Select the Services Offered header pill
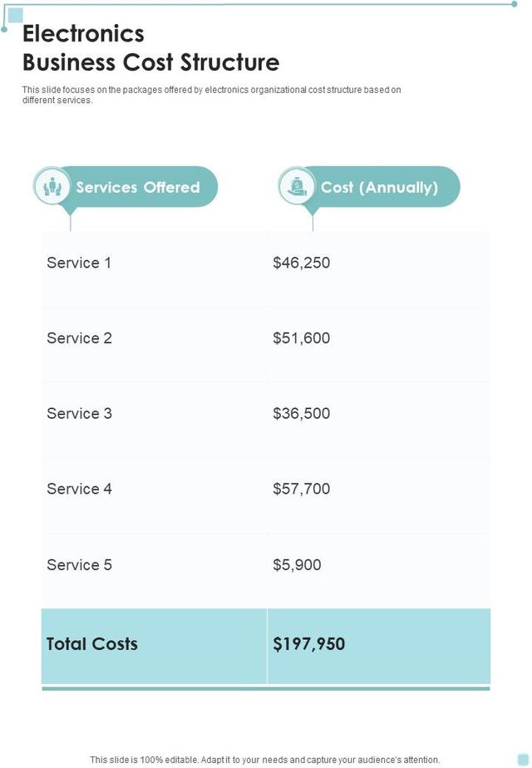The height and width of the screenshot is (768, 532). [x=137, y=187]
